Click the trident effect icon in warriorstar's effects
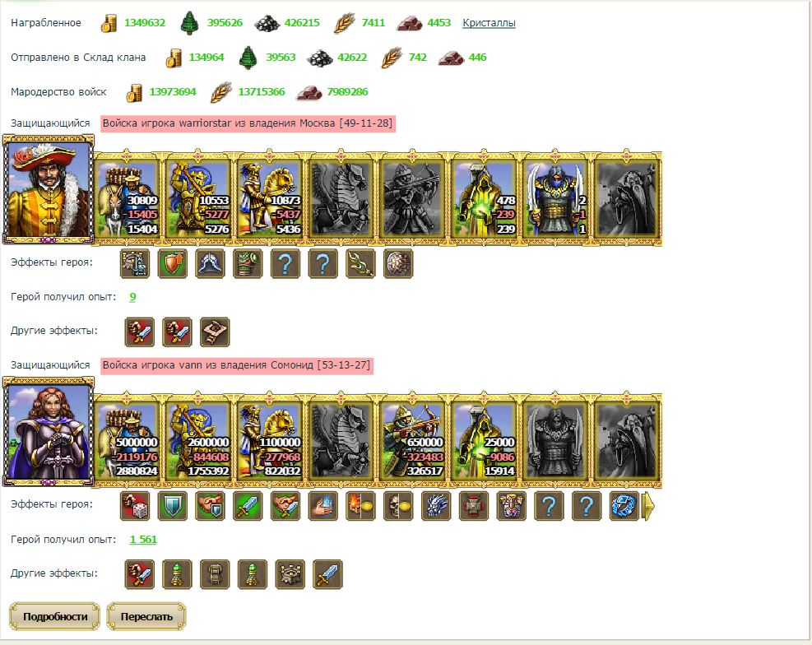This screenshot has width=812, height=645. coord(360,263)
